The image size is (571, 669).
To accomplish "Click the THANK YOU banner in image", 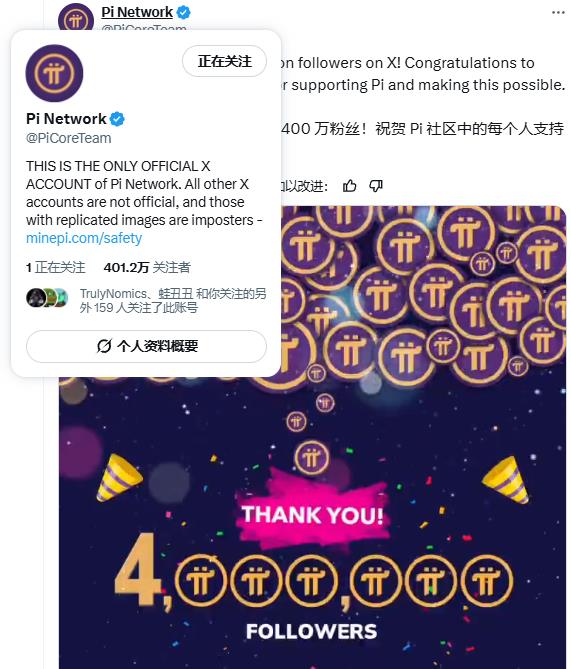I will coord(313,515).
